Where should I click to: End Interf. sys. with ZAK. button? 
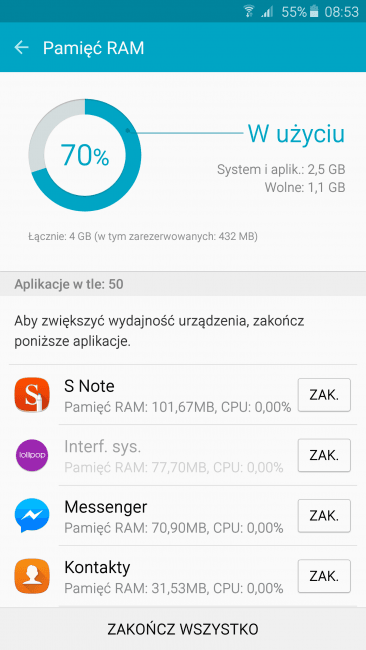(324, 455)
